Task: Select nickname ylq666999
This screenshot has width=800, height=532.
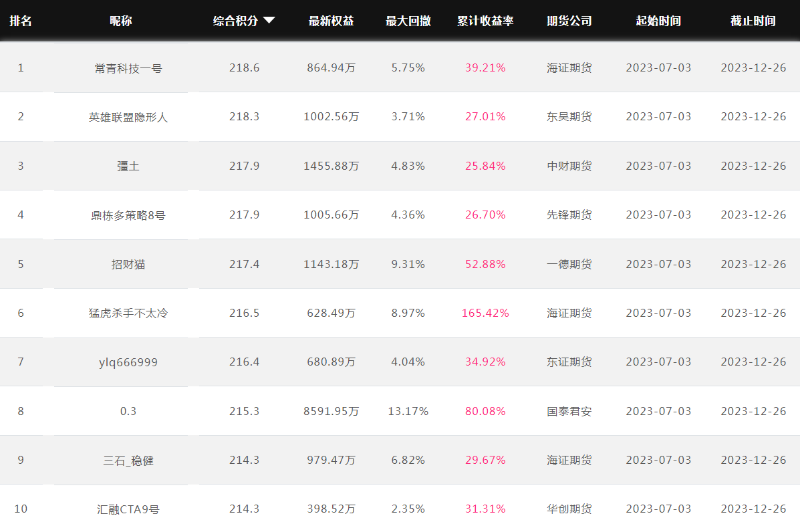Action: click(128, 362)
